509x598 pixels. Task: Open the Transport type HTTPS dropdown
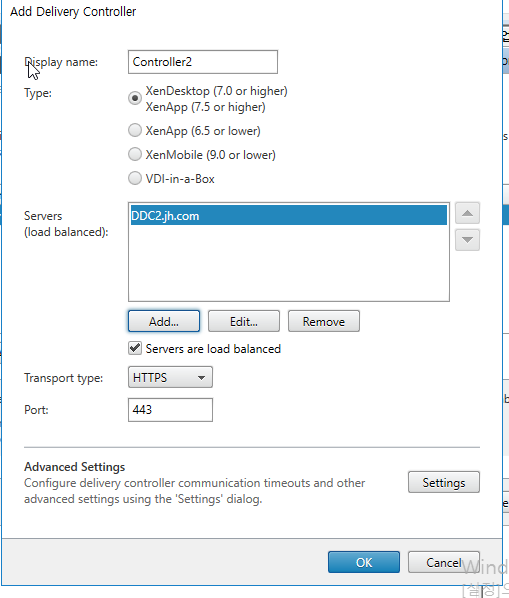170,377
